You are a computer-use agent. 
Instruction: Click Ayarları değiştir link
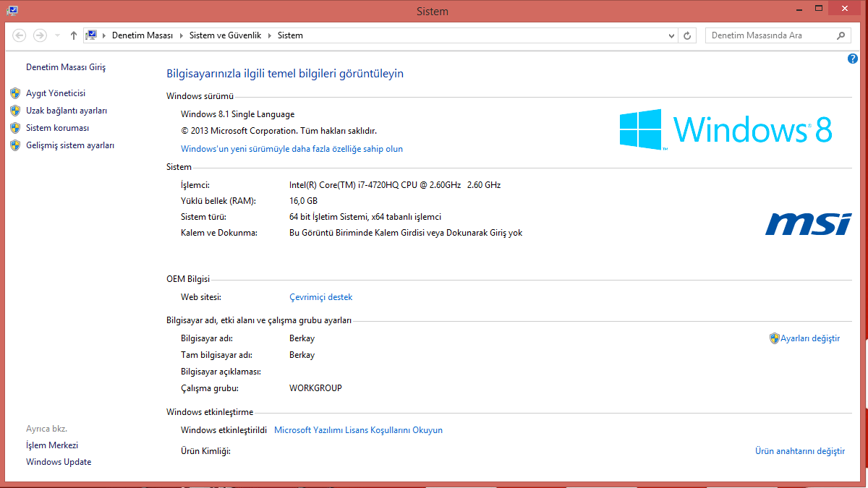click(x=810, y=338)
